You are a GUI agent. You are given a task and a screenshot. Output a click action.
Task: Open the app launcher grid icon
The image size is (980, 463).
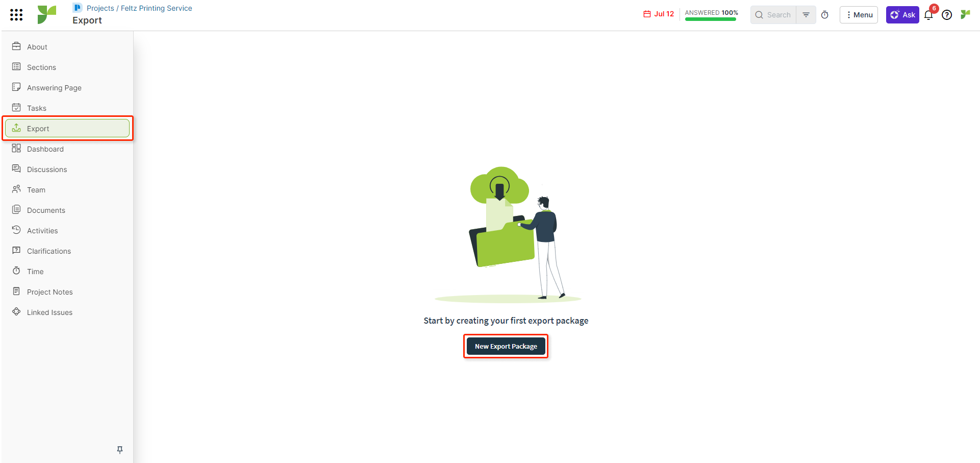coord(16,15)
